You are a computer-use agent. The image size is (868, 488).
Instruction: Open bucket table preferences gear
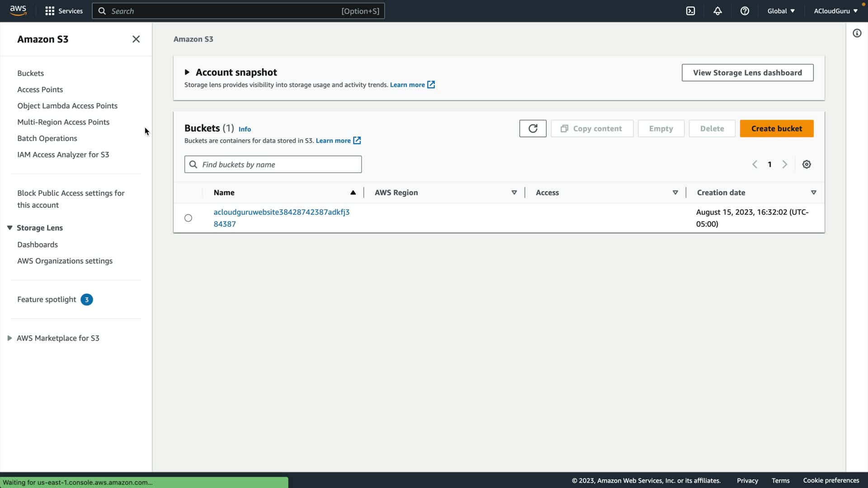pyautogui.click(x=807, y=164)
